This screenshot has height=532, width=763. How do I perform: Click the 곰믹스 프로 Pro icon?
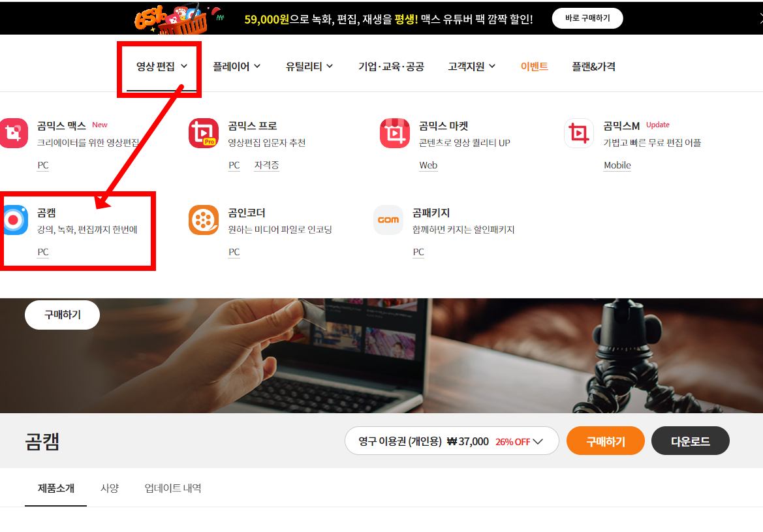(x=204, y=133)
